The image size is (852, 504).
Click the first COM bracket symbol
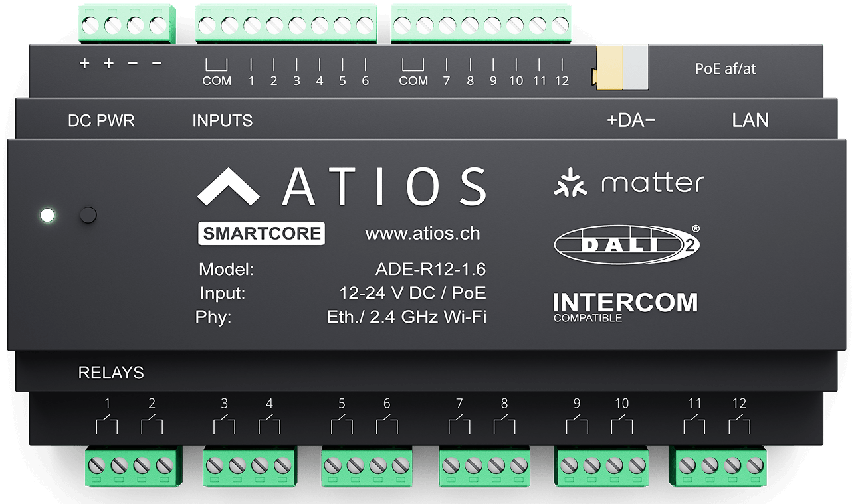[x=217, y=65]
